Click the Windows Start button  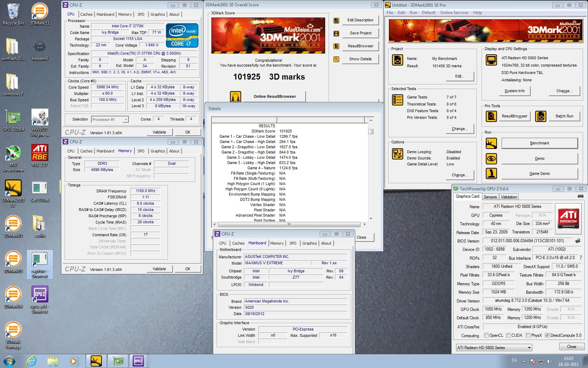(x=9, y=361)
